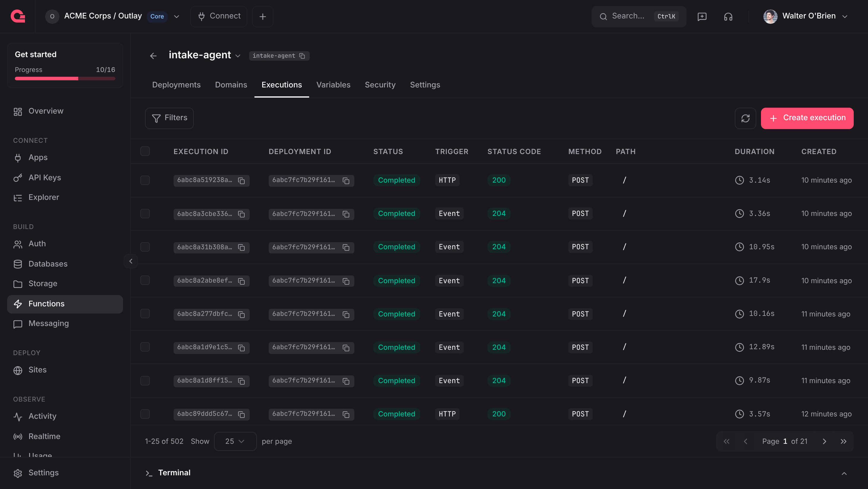868x489 pixels.
Task: Click the 12 minutes ago created time
Action: click(x=826, y=414)
